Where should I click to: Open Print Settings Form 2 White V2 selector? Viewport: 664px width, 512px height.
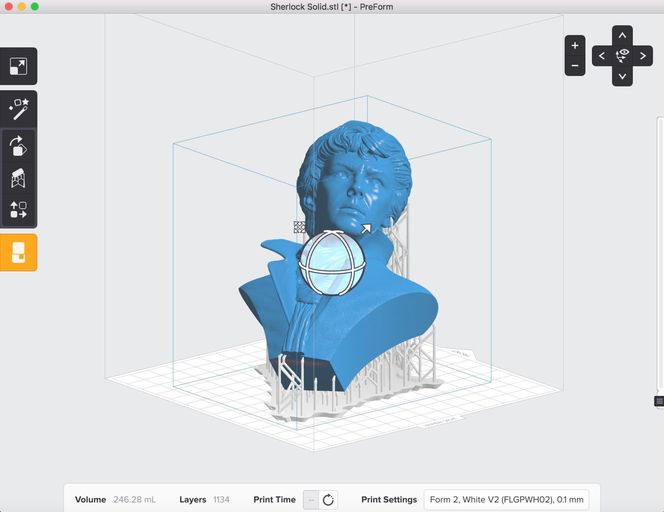click(508, 499)
